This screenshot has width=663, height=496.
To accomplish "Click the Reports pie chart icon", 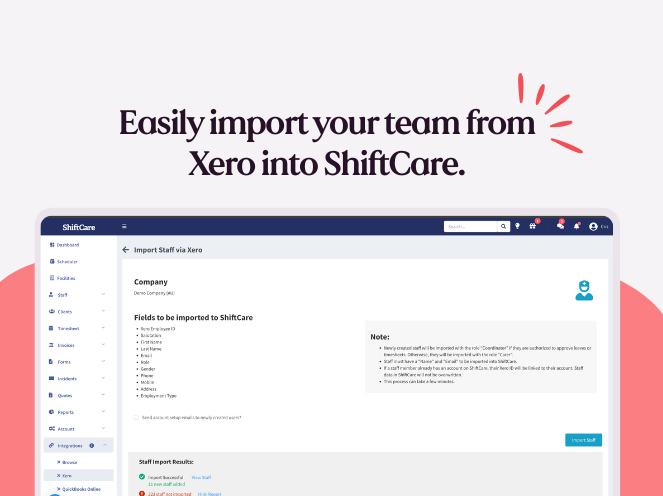I will (x=51, y=412).
